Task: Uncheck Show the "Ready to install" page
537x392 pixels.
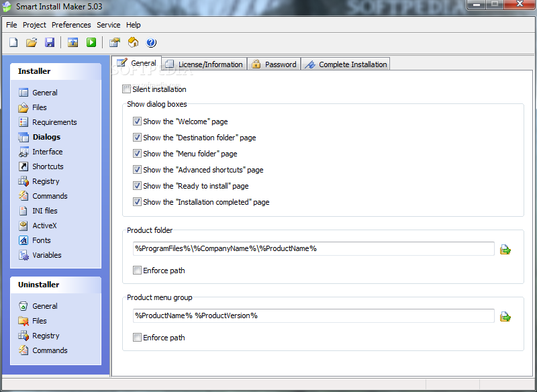Action: [137, 185]
